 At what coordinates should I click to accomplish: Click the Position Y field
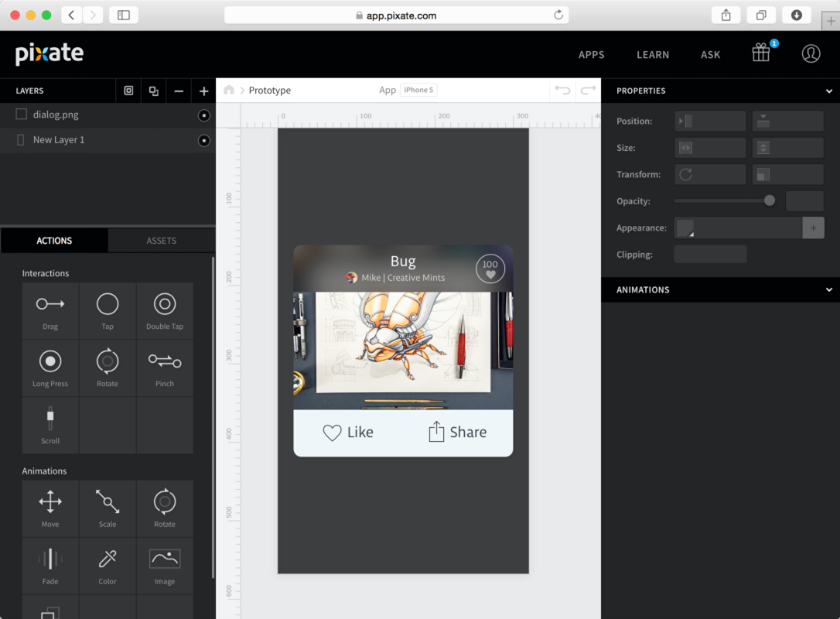pos(788,121)
